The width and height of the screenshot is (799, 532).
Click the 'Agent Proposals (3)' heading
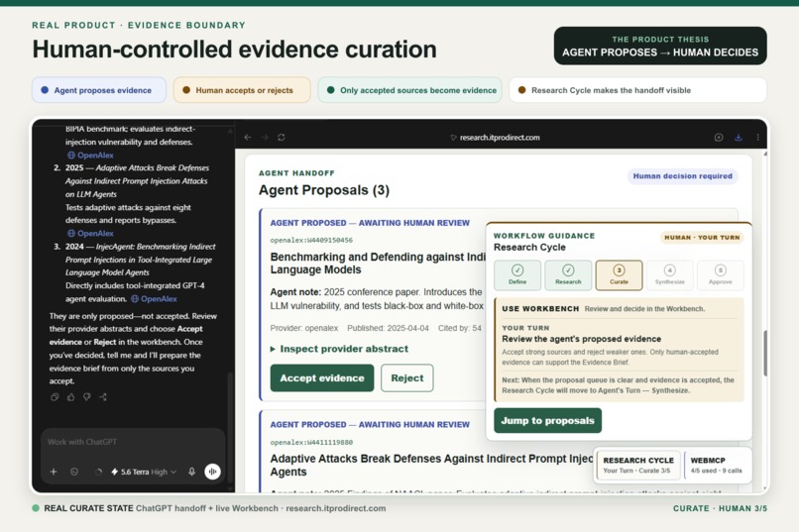[x=324, y=190]
